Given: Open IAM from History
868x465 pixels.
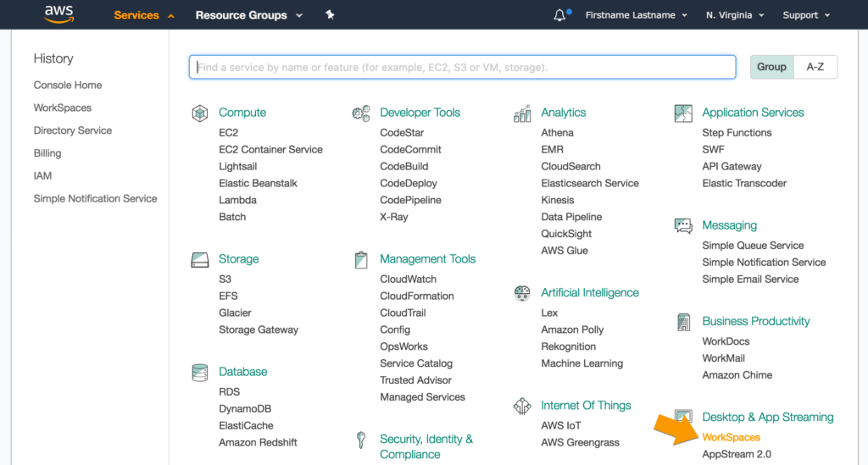Looking at the screenshot, I should point(42,176).
